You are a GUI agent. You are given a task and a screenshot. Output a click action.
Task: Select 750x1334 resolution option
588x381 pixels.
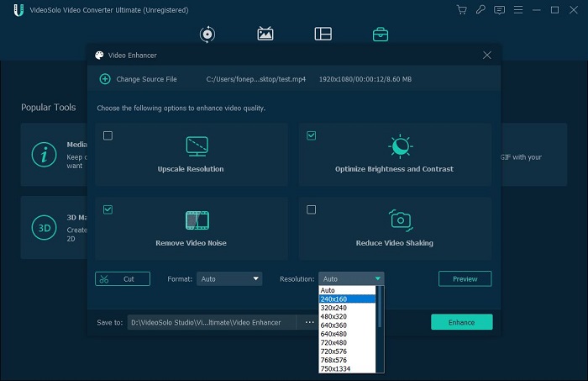347,369
